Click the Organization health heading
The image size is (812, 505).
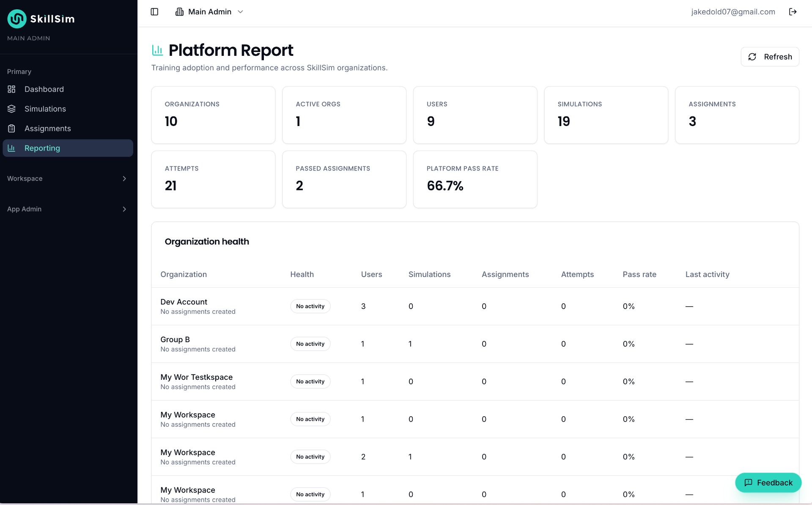[x=207, y=242]
